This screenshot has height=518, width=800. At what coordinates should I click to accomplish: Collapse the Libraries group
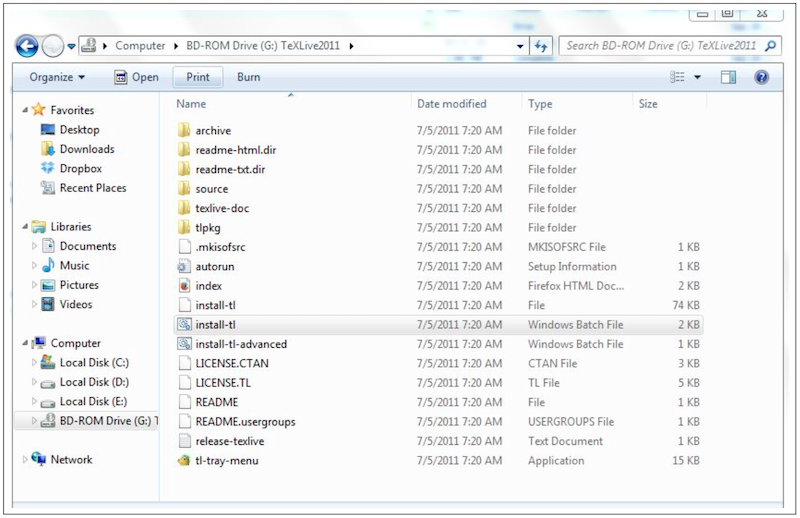24,227
